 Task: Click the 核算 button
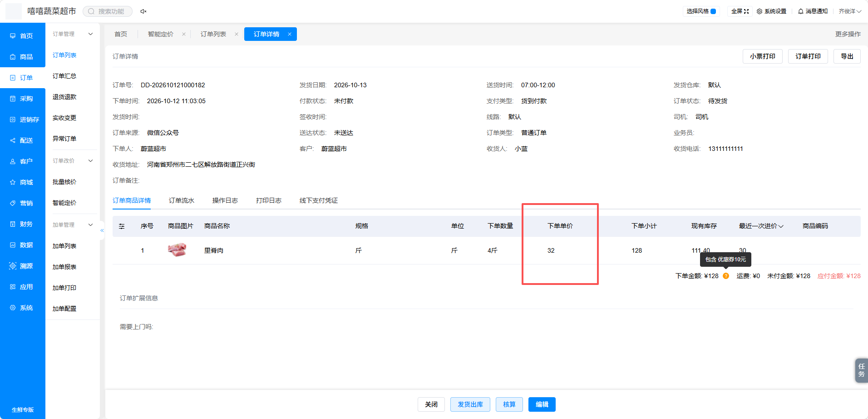(x=509, y=404)
